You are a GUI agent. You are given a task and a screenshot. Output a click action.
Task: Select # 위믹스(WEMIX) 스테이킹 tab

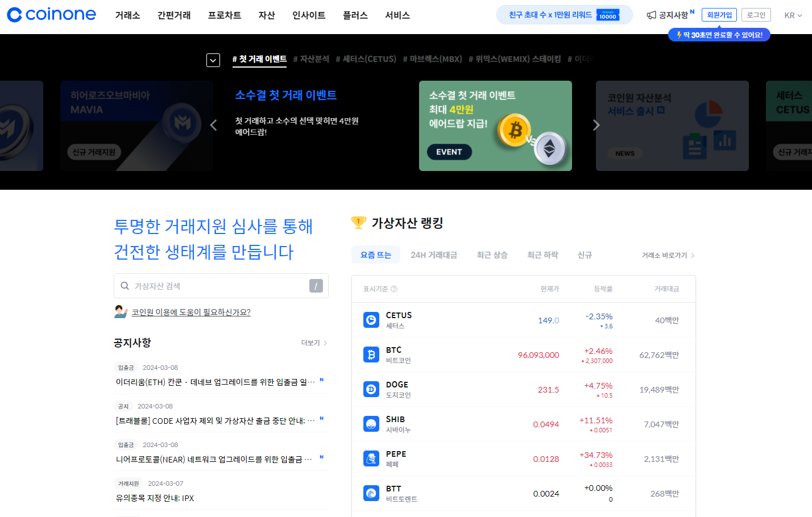point(515,59)
